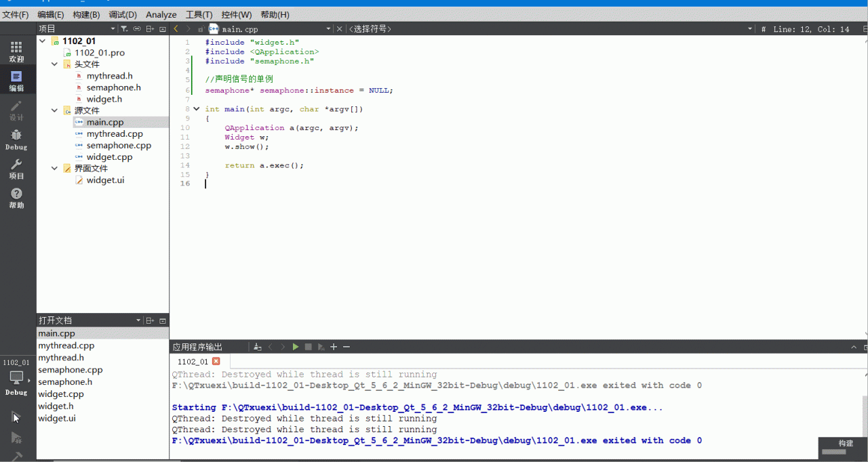This screenshot has width=868, height=462.
Task: Open the 控件(W) menu
Action: 237,14
